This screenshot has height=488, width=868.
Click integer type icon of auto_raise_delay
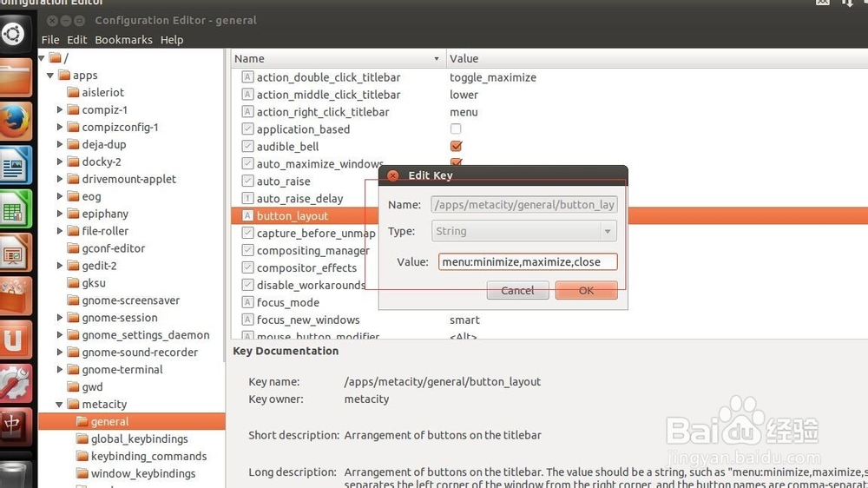[x=247, y=198]
